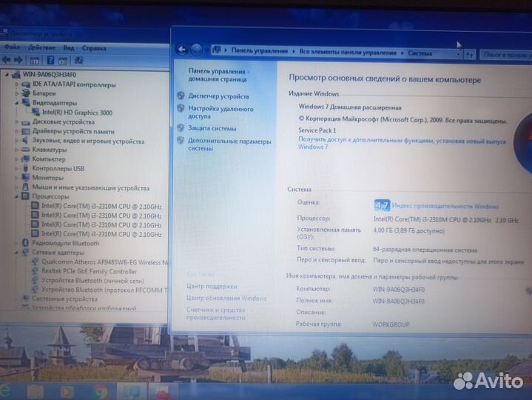This screenshot has height=400, width=532.
Task: Collapse the WIN-9A06Q3H34F0 root node
Action: click(7, 74)
